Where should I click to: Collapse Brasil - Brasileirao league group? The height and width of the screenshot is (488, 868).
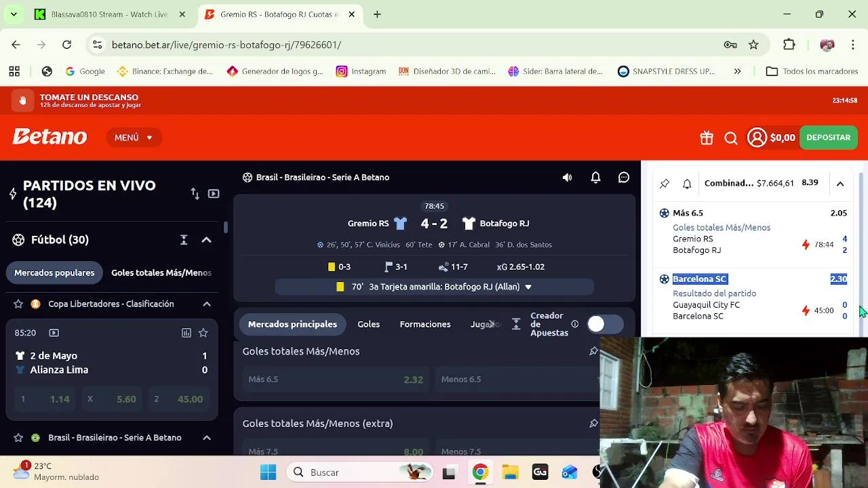206,438
